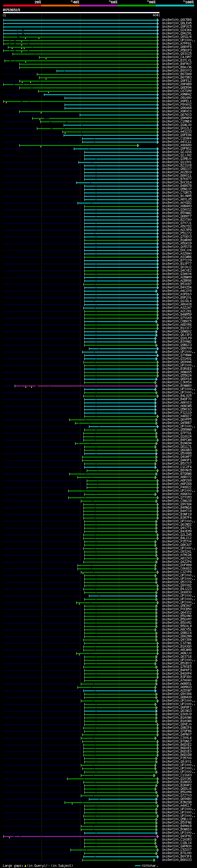
Task: Click the green ~80% identity legend segment
Action: click(x=137, y=6)
